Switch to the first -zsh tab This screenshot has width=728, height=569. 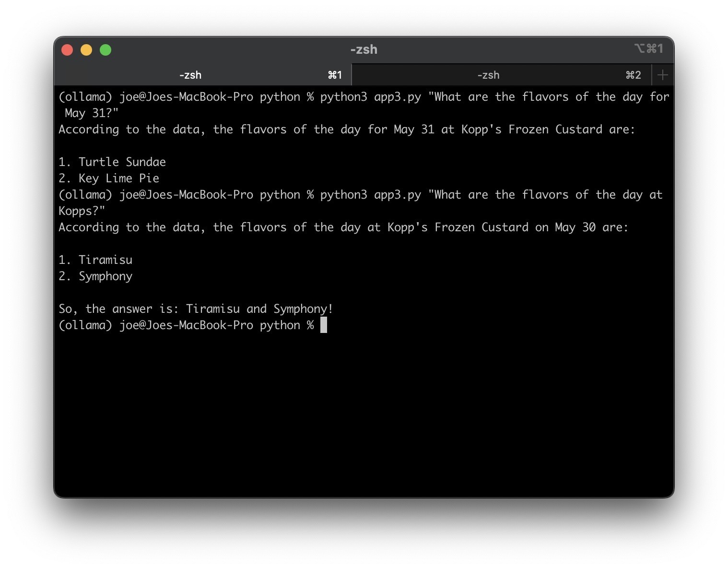202,75
